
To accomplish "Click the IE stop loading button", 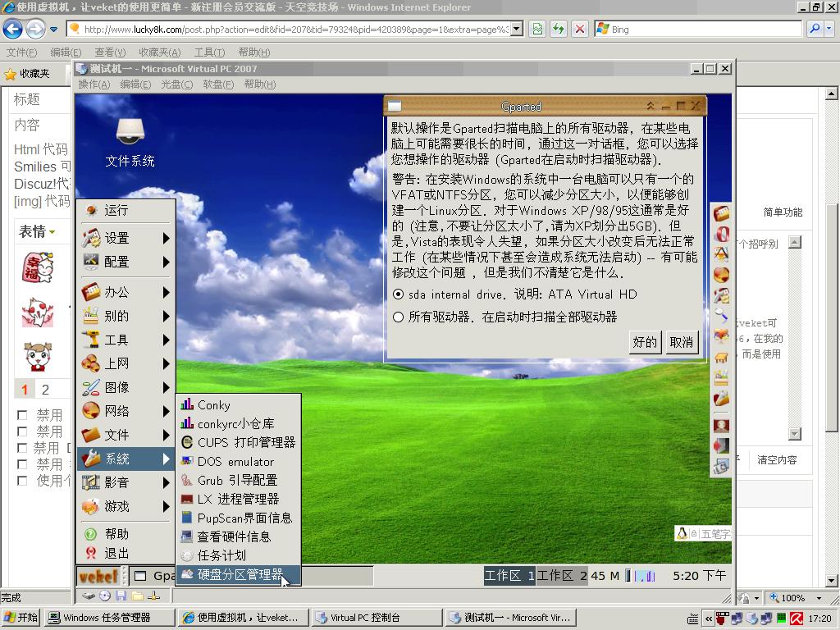I will 580,29.
